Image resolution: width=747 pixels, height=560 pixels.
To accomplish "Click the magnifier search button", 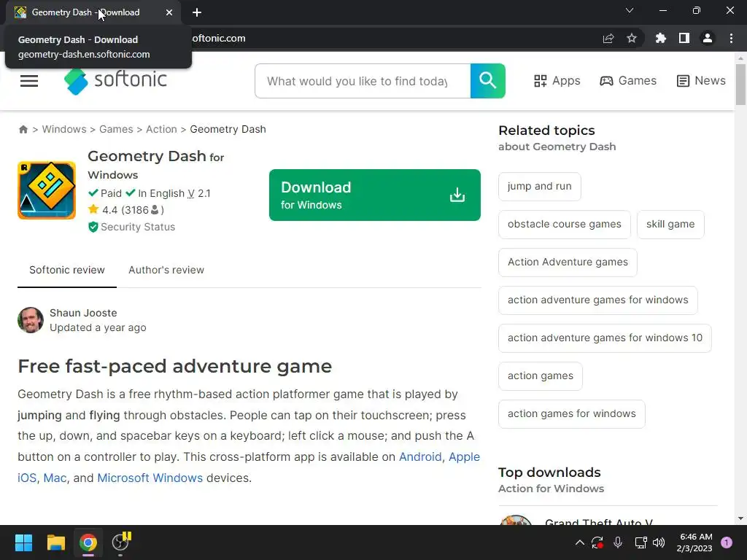I will (x=487, y=81).
